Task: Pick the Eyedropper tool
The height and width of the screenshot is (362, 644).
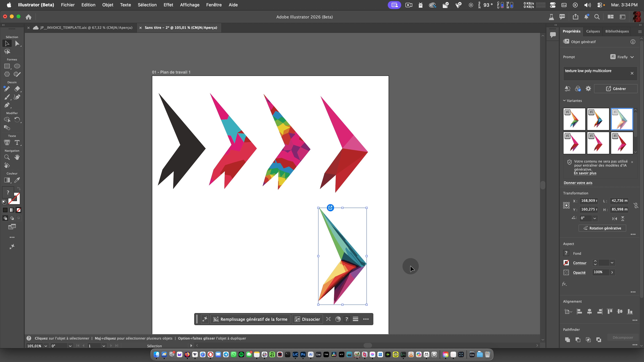Action: click(x=17, y=180)
